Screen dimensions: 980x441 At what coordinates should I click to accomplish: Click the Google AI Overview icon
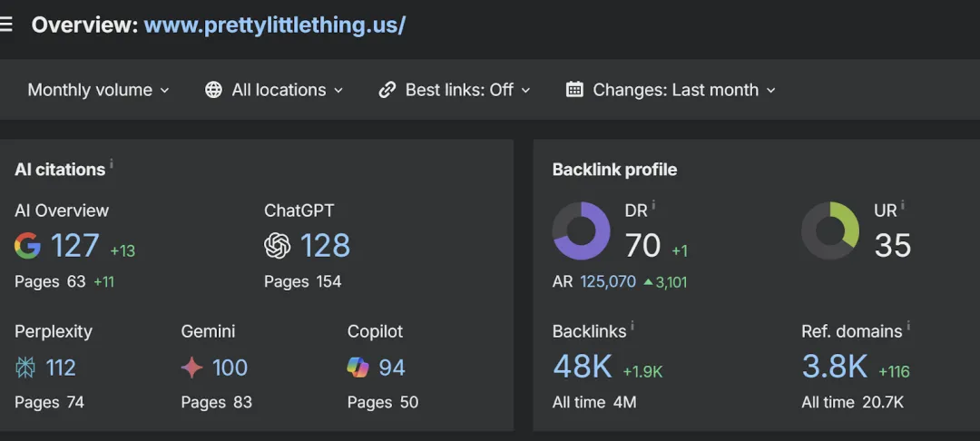coord(27,246)
